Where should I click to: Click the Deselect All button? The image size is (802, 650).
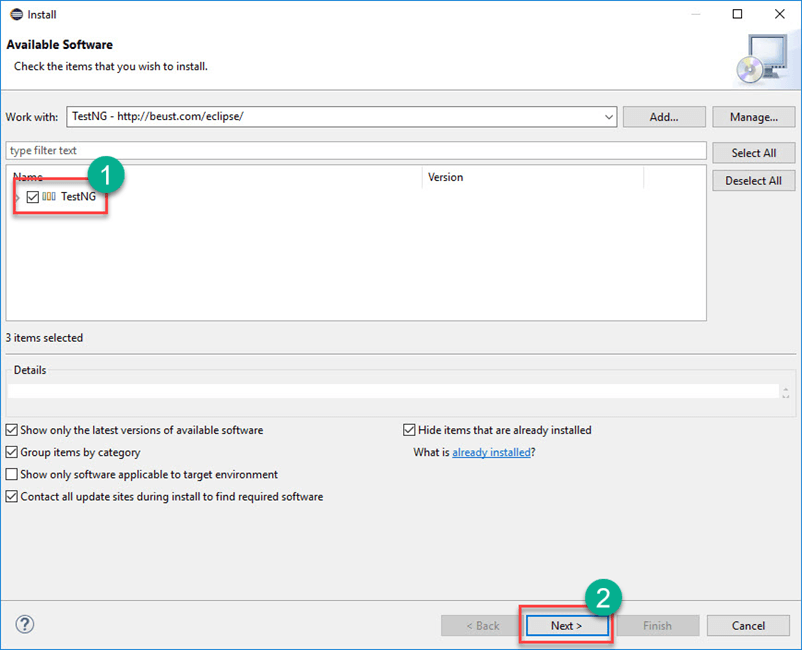(x=753, y=181)
